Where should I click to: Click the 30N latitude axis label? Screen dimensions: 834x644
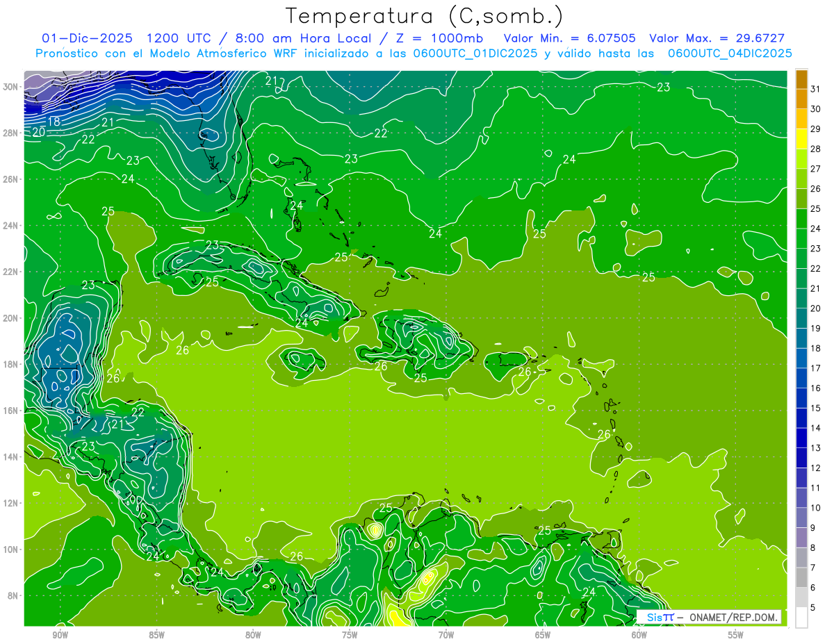pos(12,87)
